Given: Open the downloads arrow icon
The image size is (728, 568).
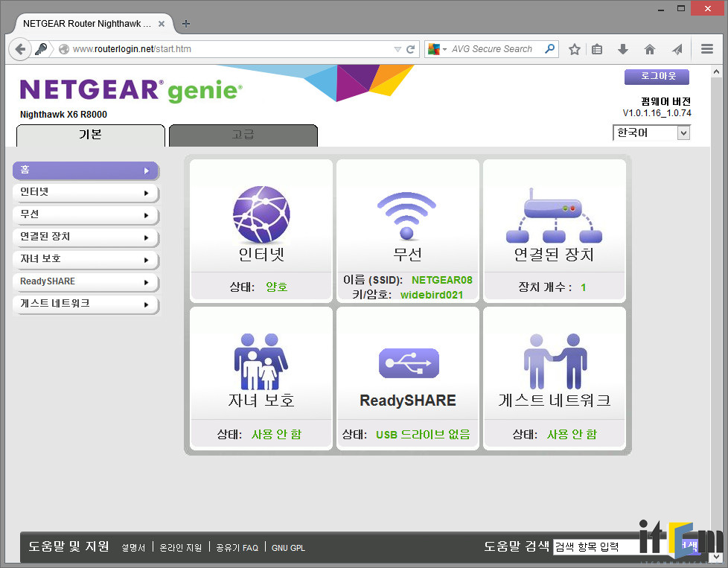Looking at the screenshot, I should click(x=623, y=49).
